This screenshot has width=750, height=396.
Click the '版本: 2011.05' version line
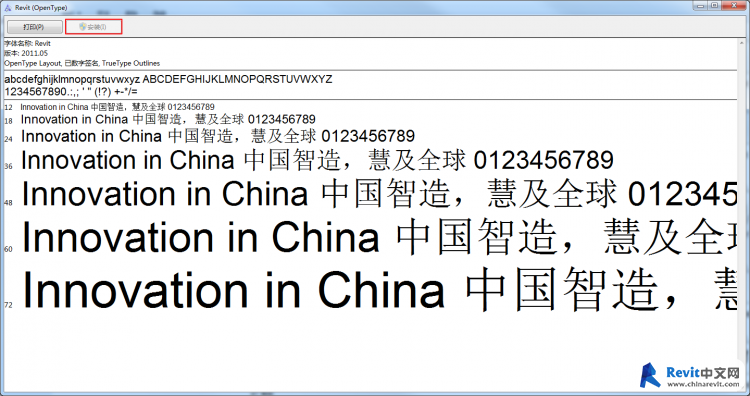pos(26,53)
